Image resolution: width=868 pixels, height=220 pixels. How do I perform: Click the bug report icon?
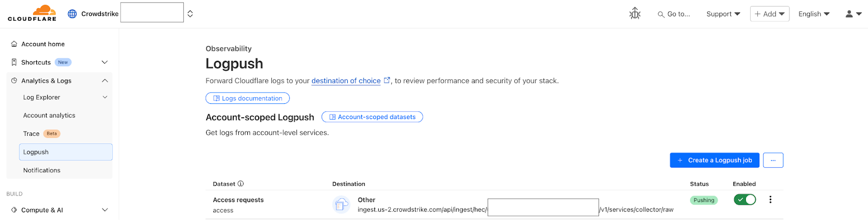[x=635, y=14]
